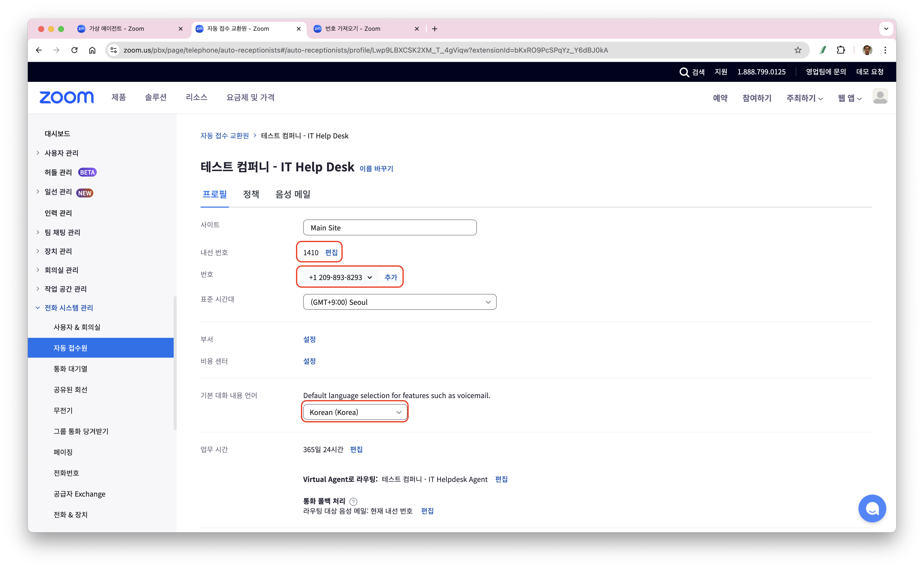Open the default language Korean dropdown
The width and height of the screenshot is (924, 569).
[355, 412]
